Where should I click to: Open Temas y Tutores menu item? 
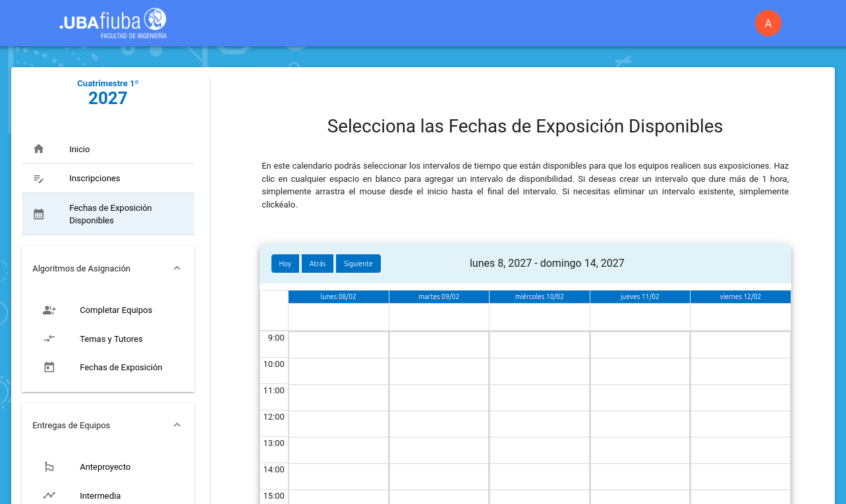pos(111,339)
